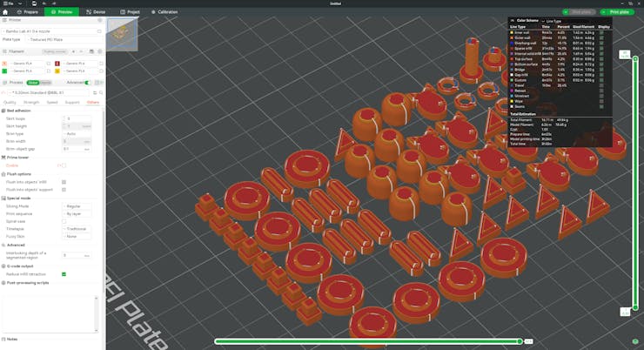Open filament settings gear icon
The image size is (644, 350).
[99, 51]
